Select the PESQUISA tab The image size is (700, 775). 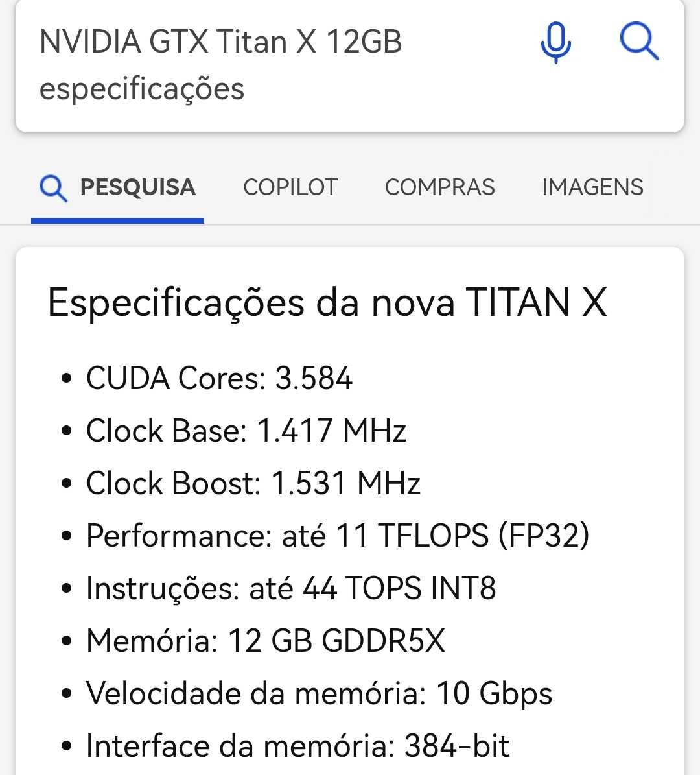click(x=137, y=187)
